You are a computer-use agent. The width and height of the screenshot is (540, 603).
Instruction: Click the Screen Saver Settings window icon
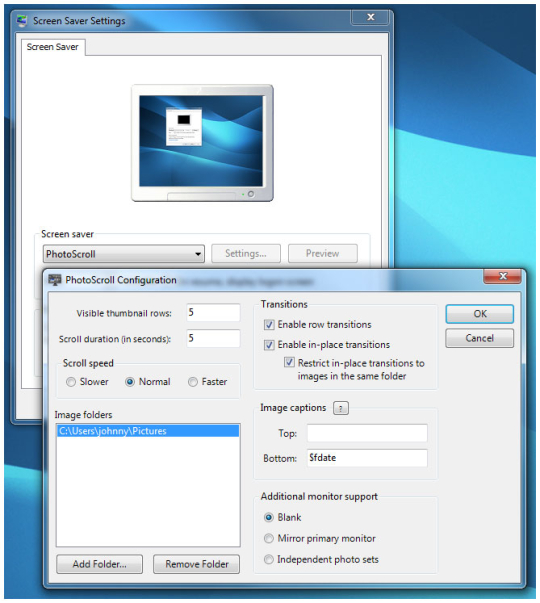[x=22, y=21]
